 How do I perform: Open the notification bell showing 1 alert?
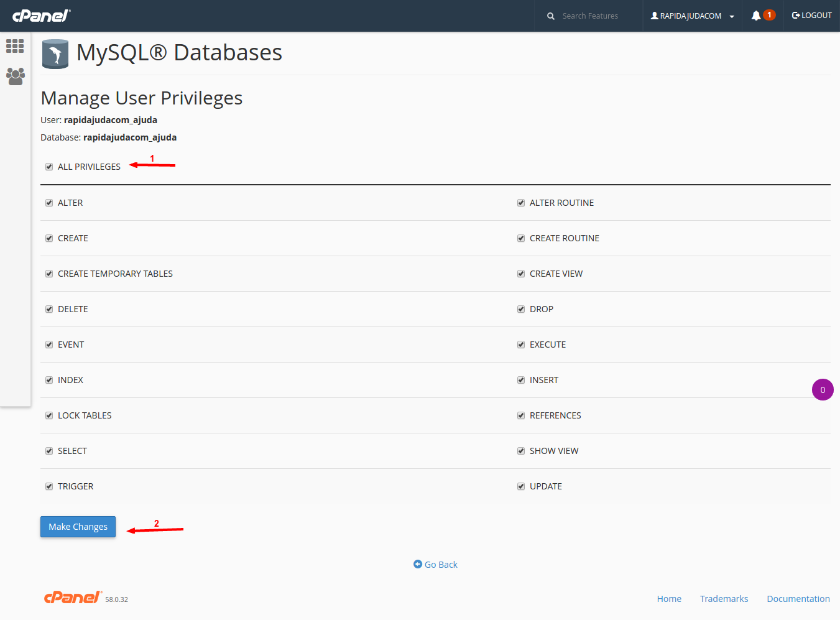[x=763, y=15]
